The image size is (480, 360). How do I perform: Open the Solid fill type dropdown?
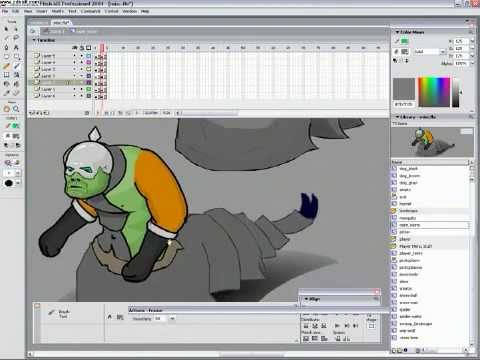coord(443,52)
